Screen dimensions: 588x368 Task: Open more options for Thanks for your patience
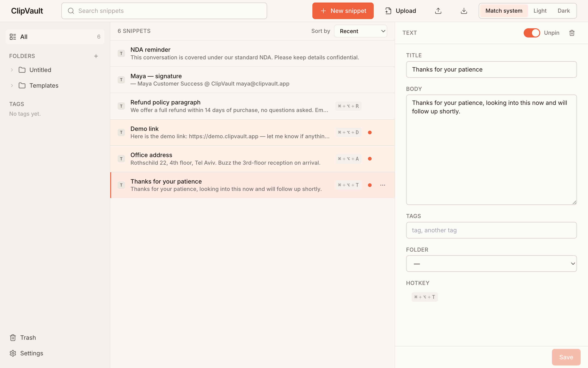pyautogui.click(x=382, y=185)
